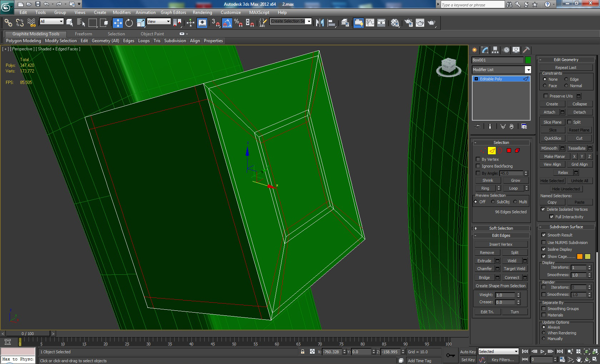Click the Connect button
This screenshot has width=600, height=364.
[512, 278]
